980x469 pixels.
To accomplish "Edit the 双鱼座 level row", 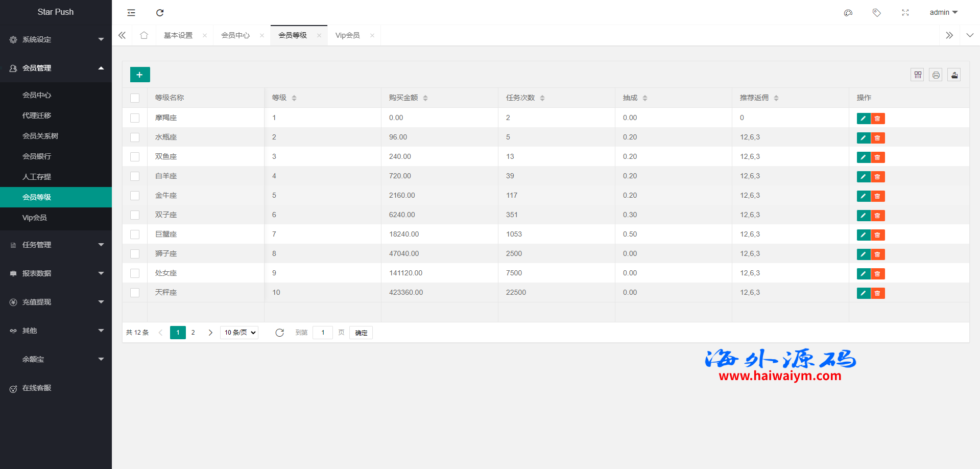I will [x=863, y=157].
